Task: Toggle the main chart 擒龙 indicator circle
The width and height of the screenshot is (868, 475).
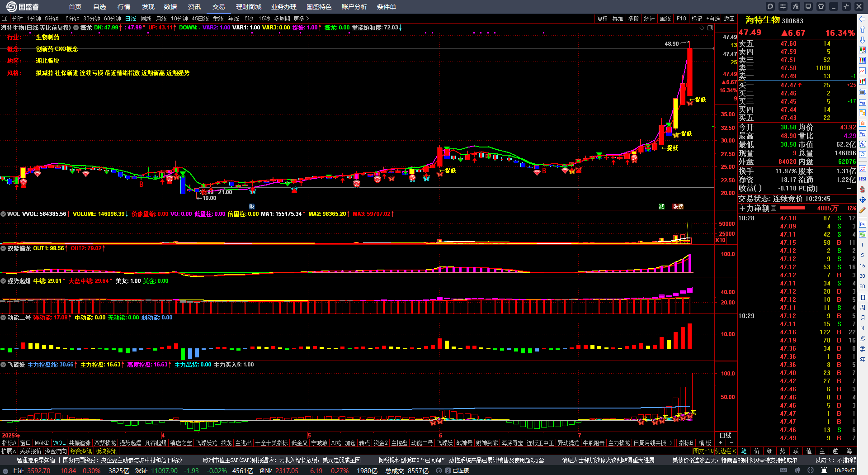Action: point(76,28)
